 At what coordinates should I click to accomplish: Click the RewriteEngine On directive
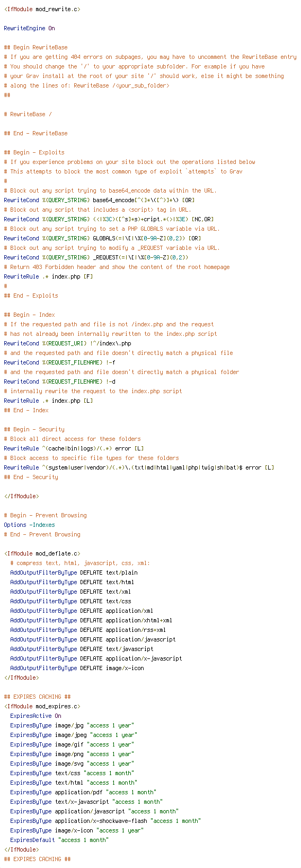click(x=29, y=28)
